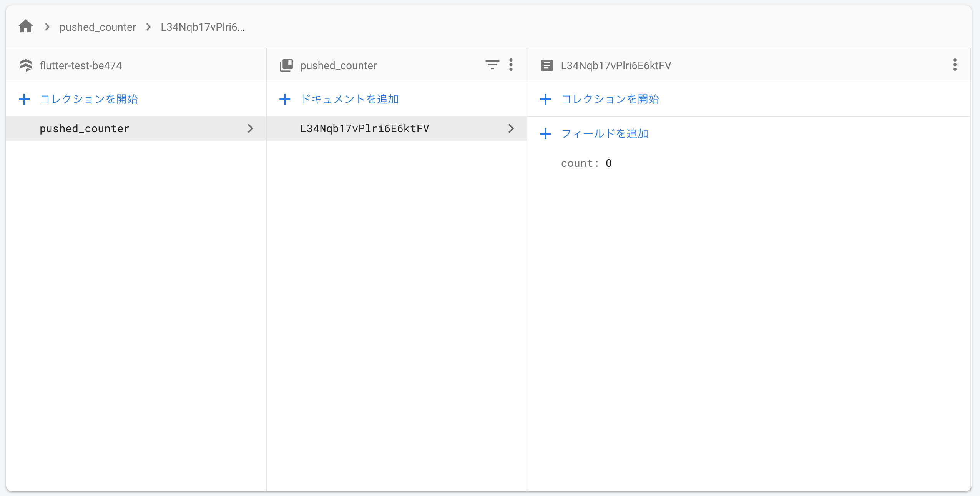Click the home icon in breadcrumb

click(26, 27)
